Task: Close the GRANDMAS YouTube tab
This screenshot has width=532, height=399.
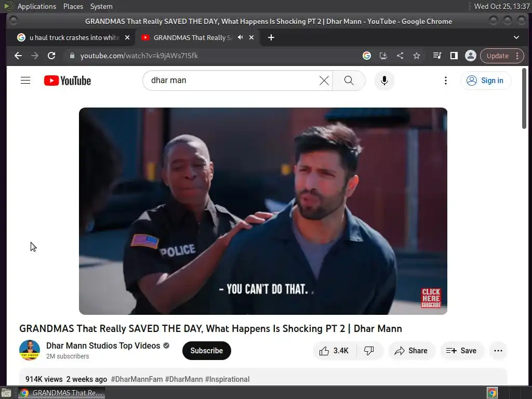Action: [251, 37]
